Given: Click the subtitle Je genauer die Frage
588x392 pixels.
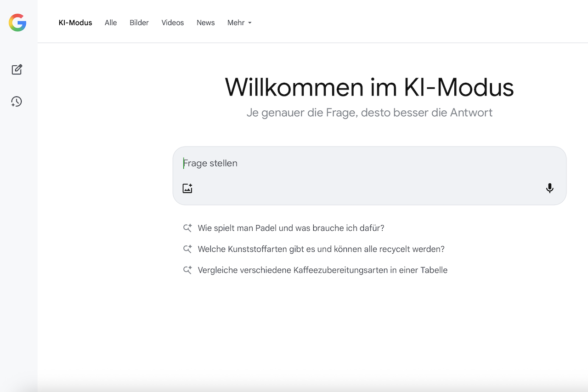Looking at the screenshot, I should click(x=369, y=113).
